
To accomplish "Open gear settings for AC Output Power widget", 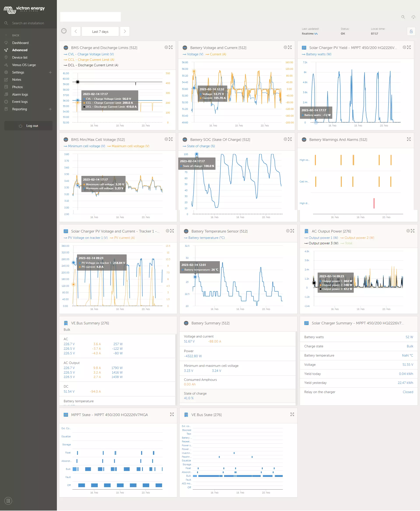I will [408, 231].
